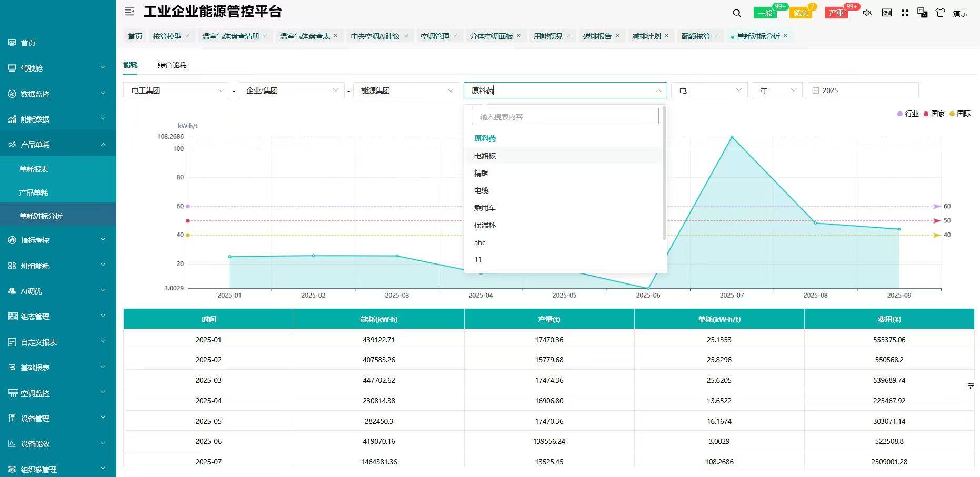This screenshot has width=980, height=477.
Task: Open the 电工集团 dropdown selector
Action: coord(176,90)
